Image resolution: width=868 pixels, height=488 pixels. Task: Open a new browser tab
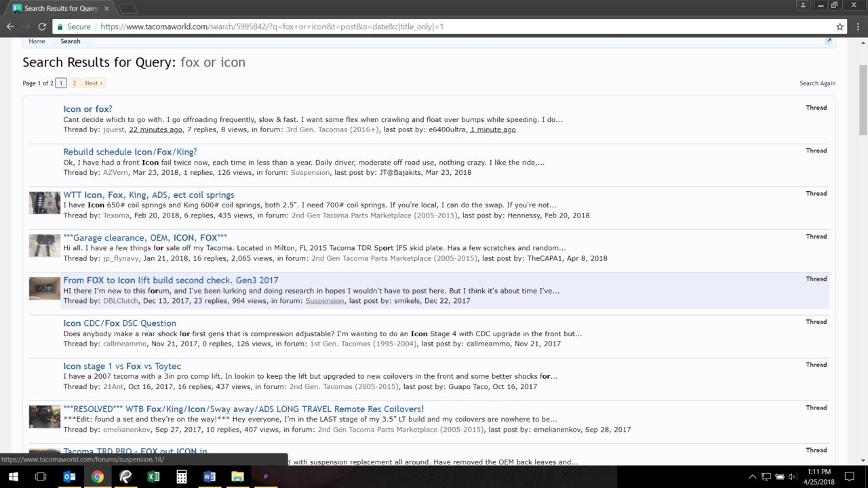tap(128, 9)
